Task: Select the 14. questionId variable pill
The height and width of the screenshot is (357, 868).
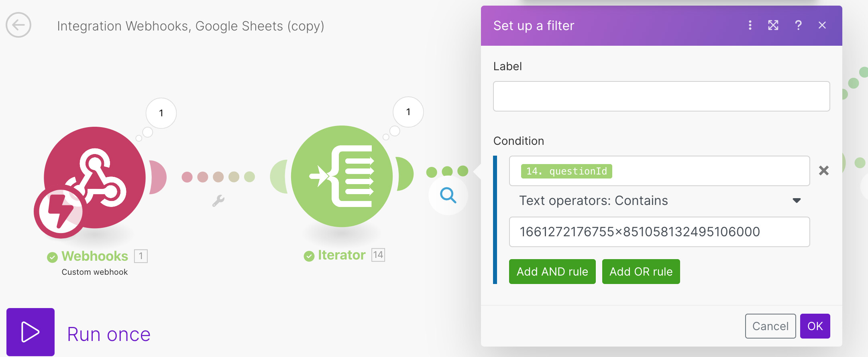Action: (x=566, y=171)
